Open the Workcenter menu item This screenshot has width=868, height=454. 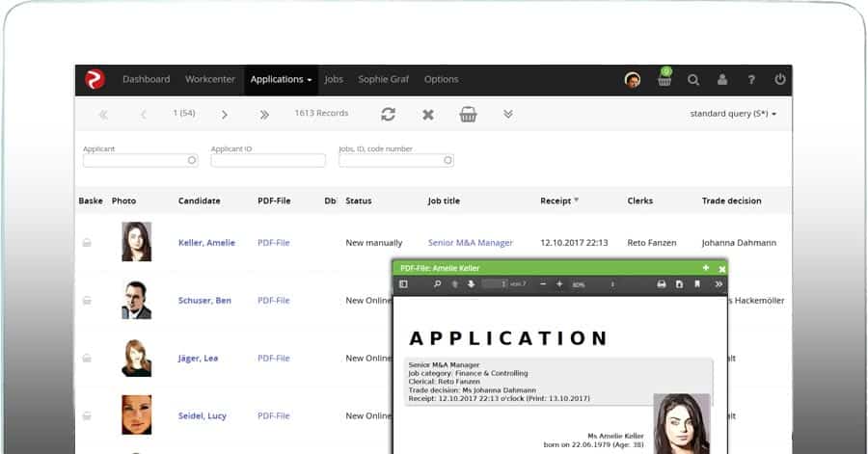(x=209, y=80)
